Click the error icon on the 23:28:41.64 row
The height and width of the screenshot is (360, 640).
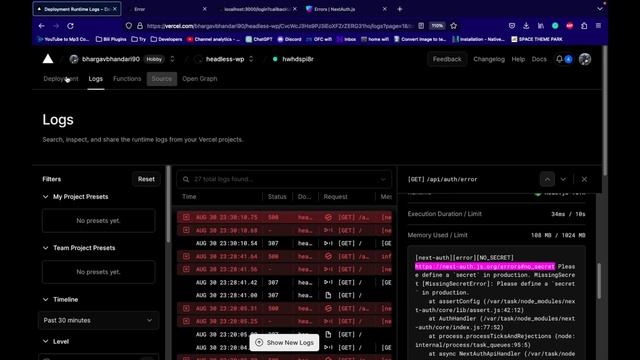186,256
